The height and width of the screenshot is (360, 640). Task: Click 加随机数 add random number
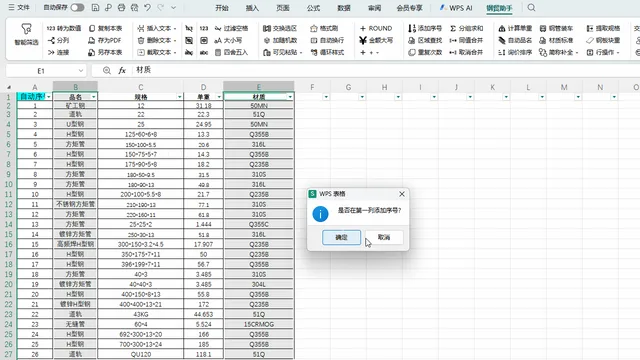pyautogui.click(x=280, y=40)
